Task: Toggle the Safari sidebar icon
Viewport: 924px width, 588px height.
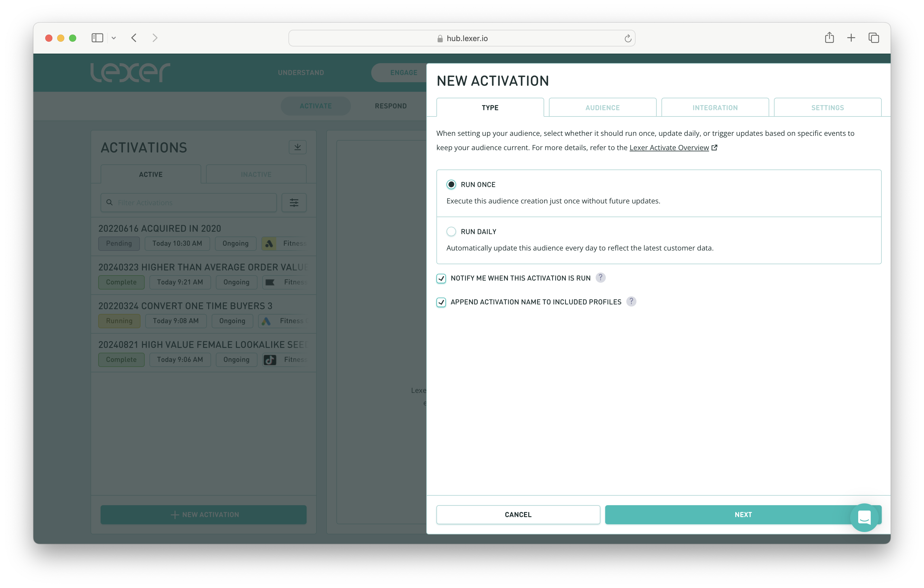Action: tap(97, 38)
